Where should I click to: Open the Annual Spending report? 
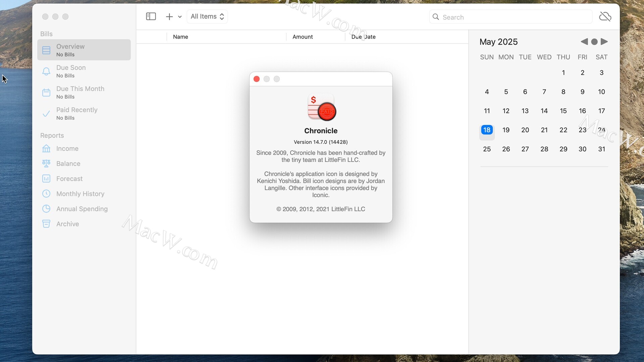(84, 209)
